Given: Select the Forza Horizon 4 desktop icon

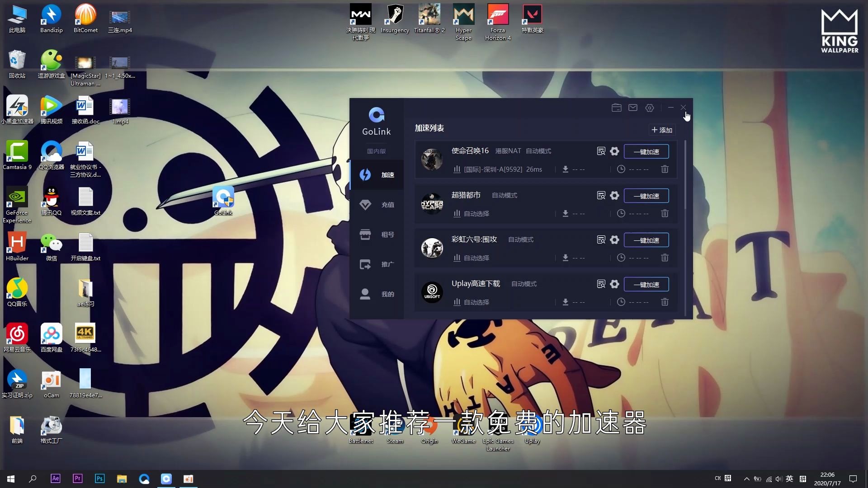Looking at the screenshot, I should pyautogui.click(x=498, y=23).
